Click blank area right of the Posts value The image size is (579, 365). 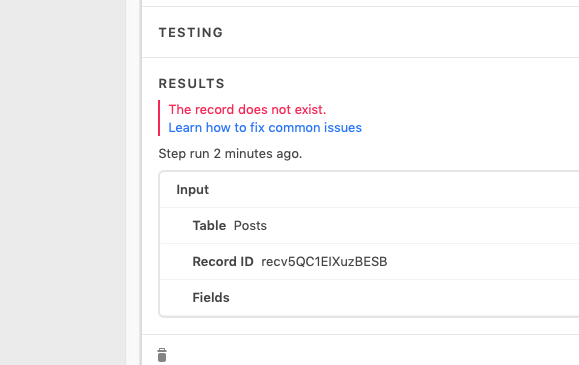pos(423,225)
